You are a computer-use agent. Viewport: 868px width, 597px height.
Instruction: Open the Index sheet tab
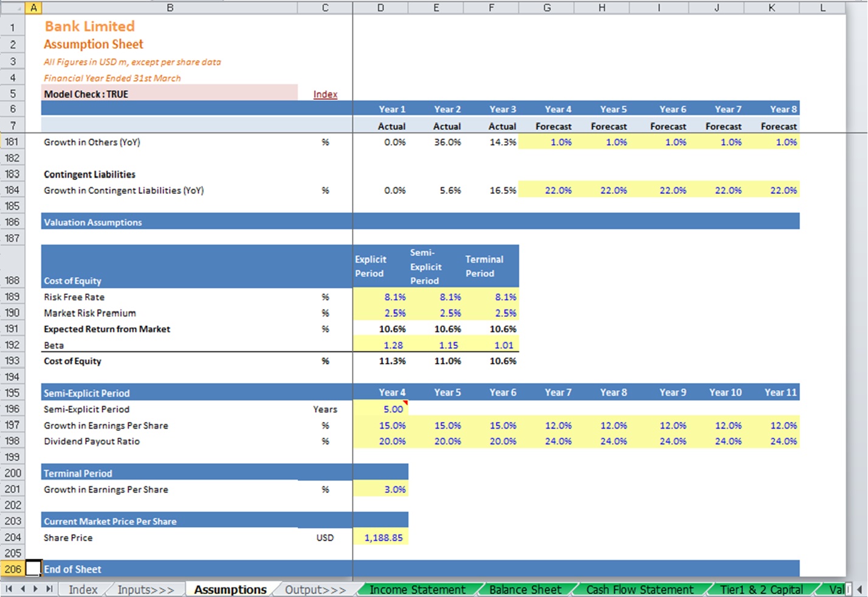tap(83, 590)
